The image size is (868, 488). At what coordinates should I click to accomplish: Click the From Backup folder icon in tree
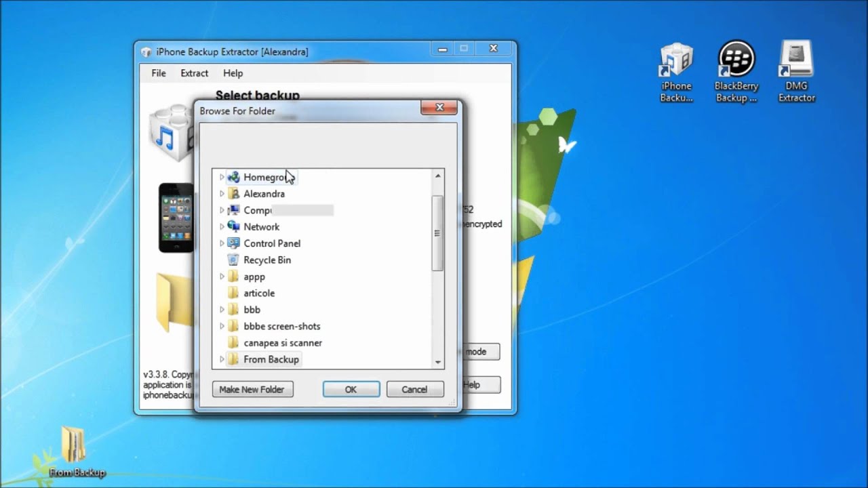(233, 359)
